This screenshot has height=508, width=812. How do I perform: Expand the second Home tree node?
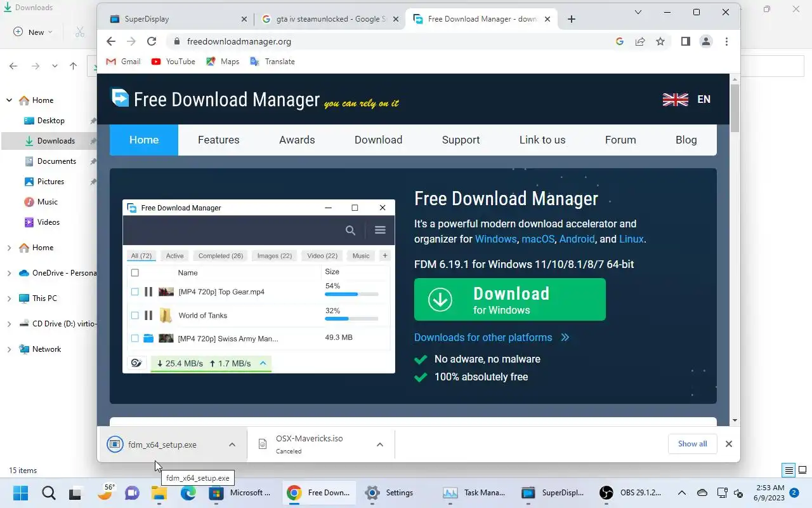coord(9,248)
